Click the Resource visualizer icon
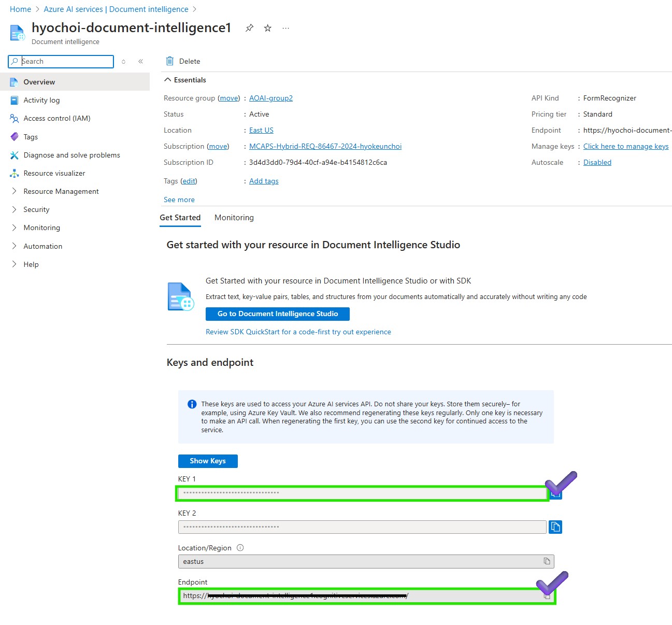 click(x=14, y=173)
